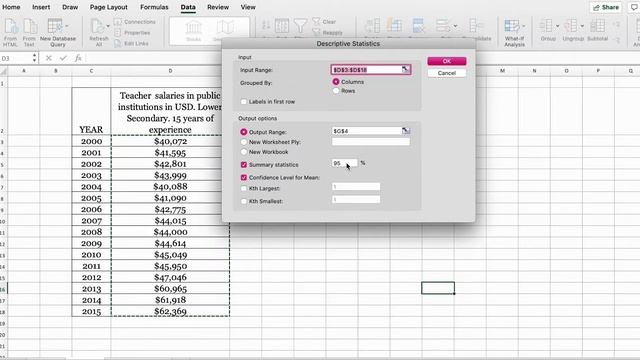Open New Database Query
The height and width of the screenshot is (360, 640).
(x=58, y=32)
